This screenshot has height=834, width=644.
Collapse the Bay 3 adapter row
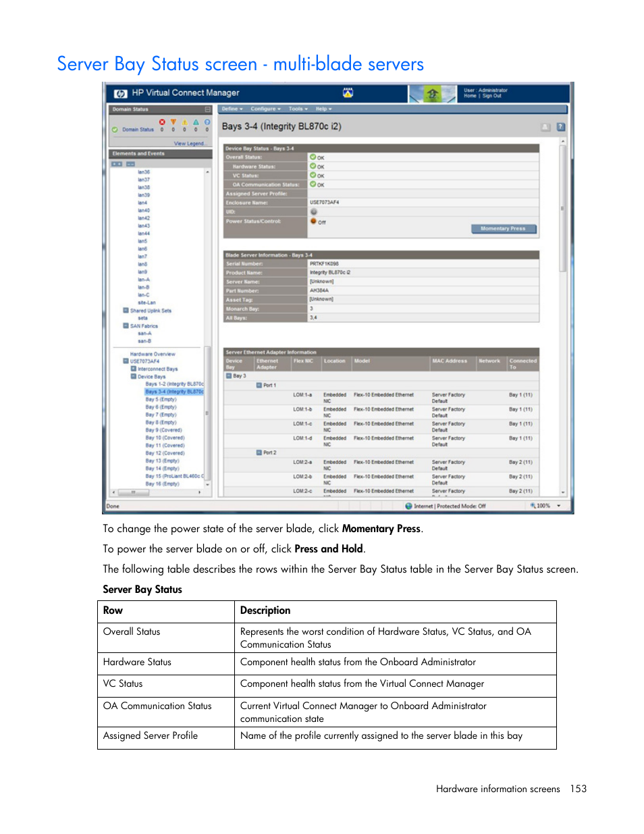pyautogui.click(x=229, y=376)
